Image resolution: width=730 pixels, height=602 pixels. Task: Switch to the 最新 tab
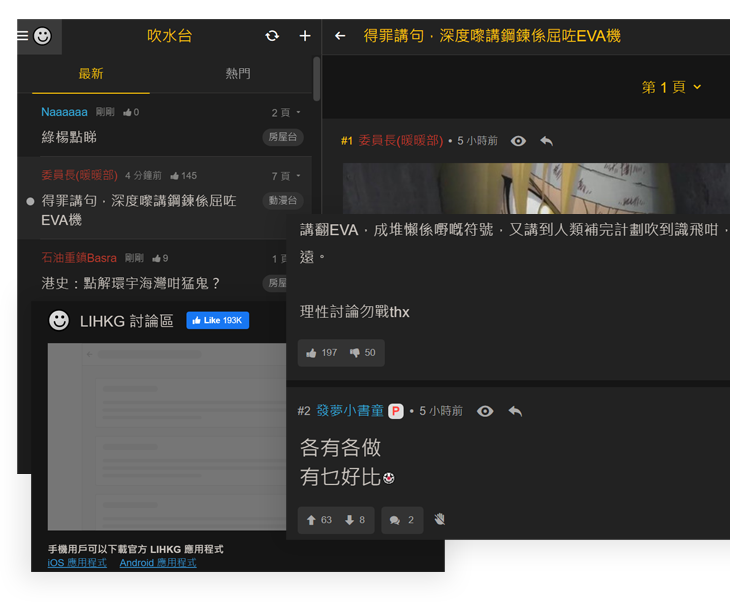(x=91, y=74)
